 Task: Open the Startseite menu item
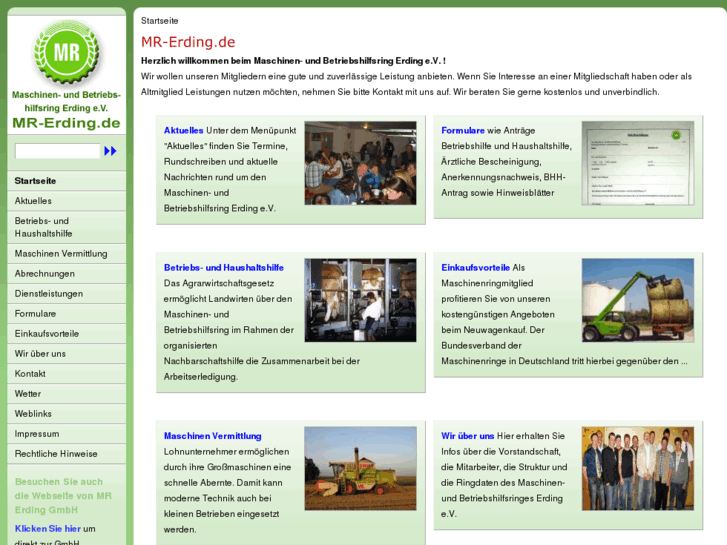[x=67, y=181]
